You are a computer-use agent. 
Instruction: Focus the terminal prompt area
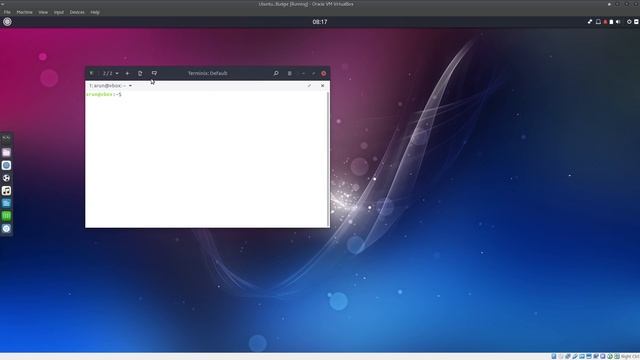(206, 158)
